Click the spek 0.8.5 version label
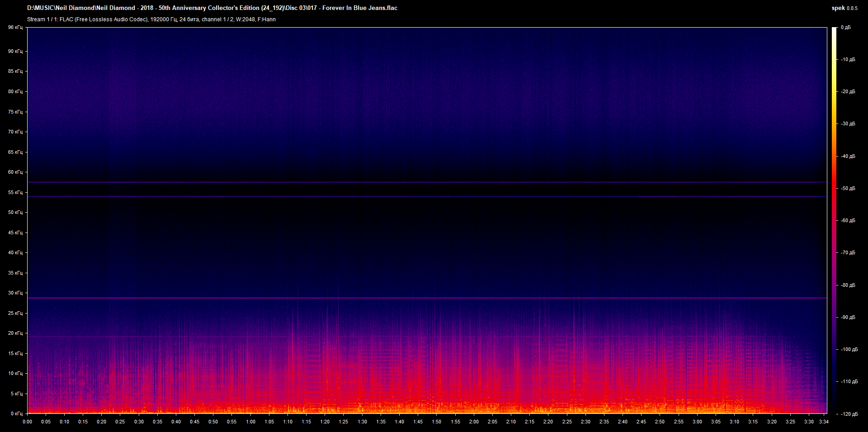This screenshot has height=432, width=868. [x=844, y=8]
